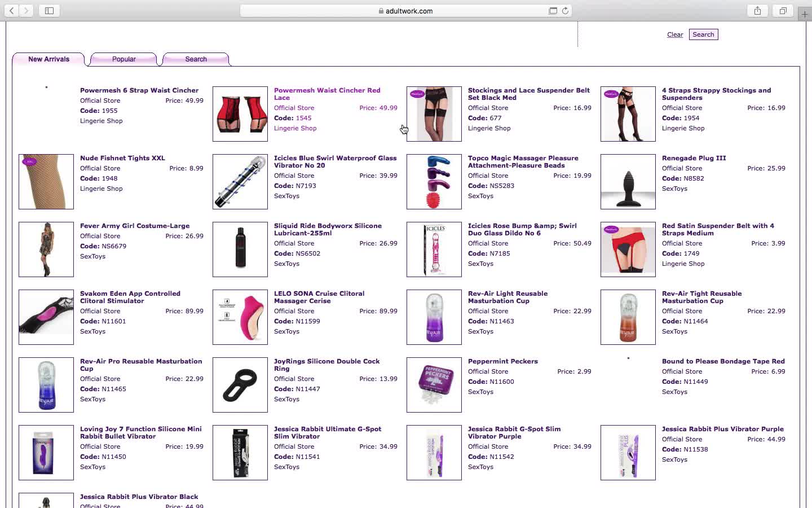Click SexToys under Peppermint Peckers
Screen dimensions: 812x508
coord(480,392)
